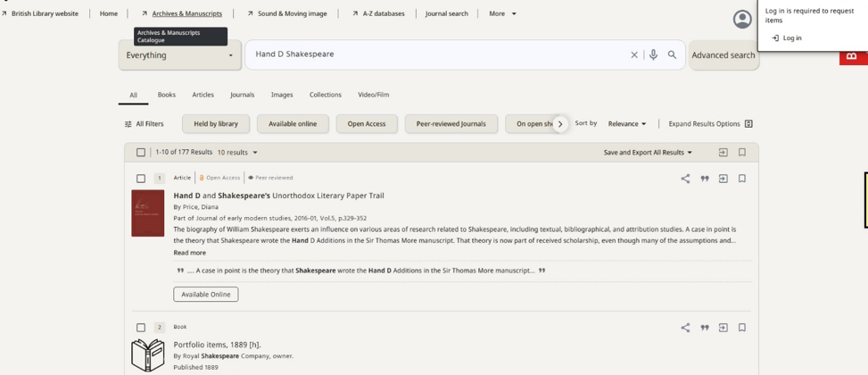Open the red journal cover thumbnail
The width and height of the screenshot is (868, 375).
pyautogui.click(x=148, y=213)
